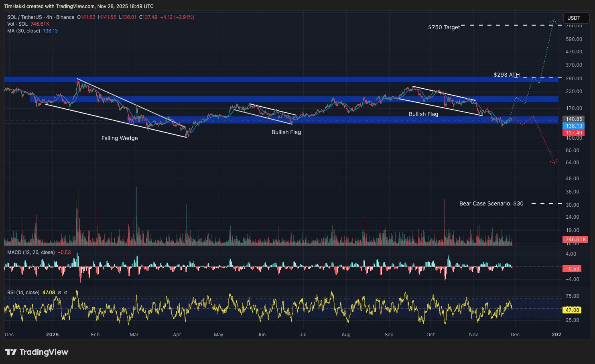Click the yellow 47.08 RSI axis label

(x=572, y=310)
